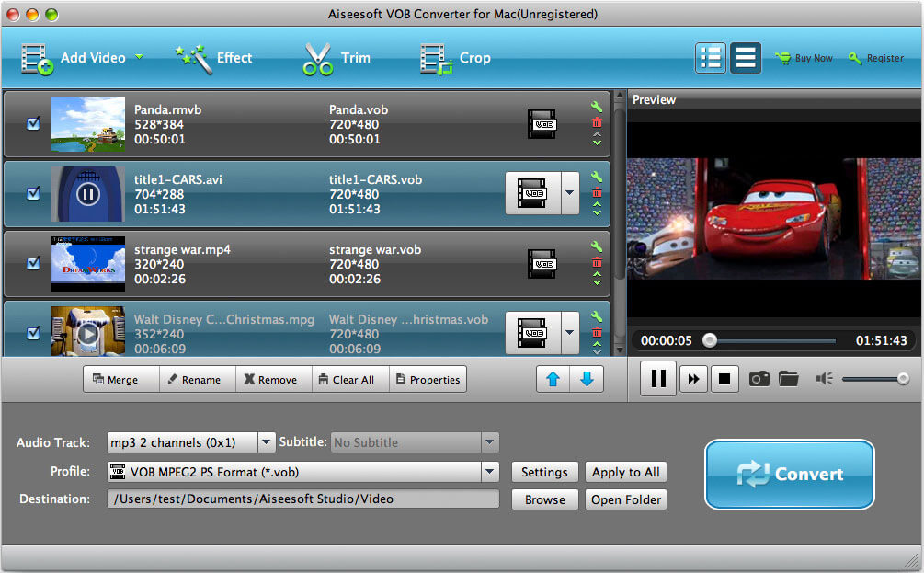Viewport: 924px width, 573px height.
Task: Click the Rename button
Action: [x=198, y=379]
